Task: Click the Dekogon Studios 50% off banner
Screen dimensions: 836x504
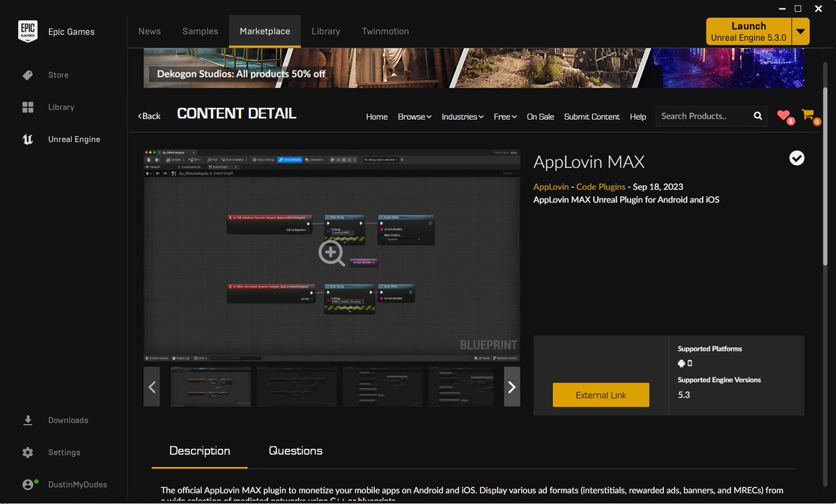Action: (x=474, y=68)
